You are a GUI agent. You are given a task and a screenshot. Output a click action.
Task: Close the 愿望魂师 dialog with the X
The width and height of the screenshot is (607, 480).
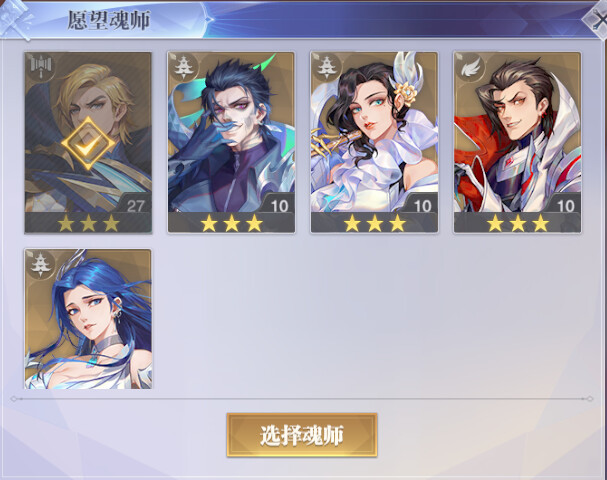point(596,18)
